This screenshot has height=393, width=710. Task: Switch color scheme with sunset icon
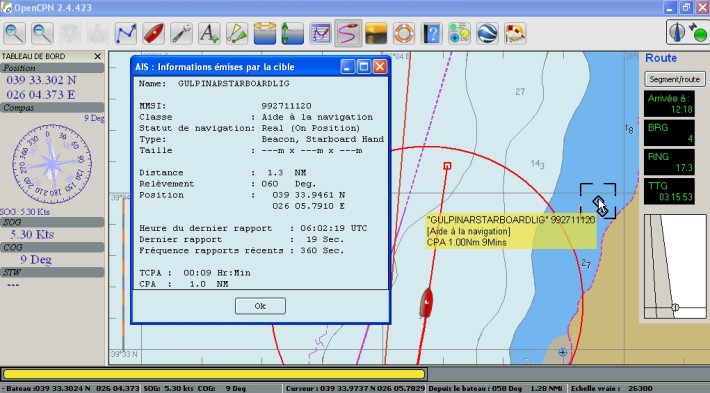coord(376,33)
